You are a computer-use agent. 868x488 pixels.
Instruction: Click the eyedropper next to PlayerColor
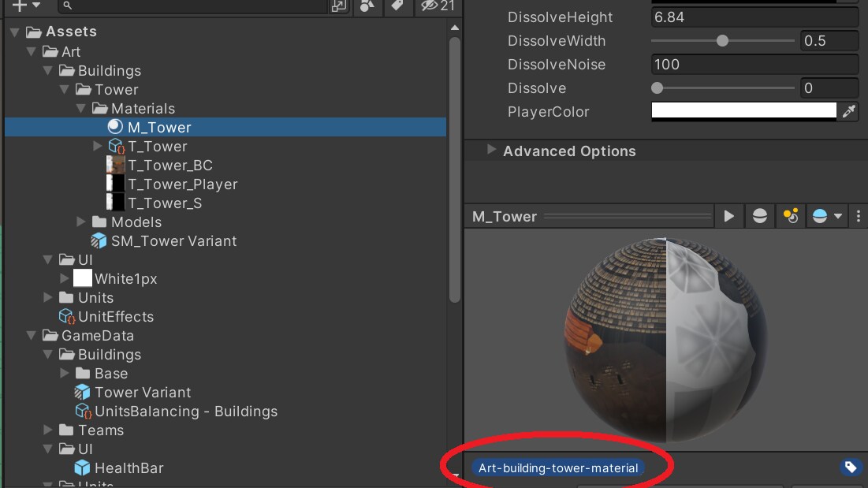[848, 112]
